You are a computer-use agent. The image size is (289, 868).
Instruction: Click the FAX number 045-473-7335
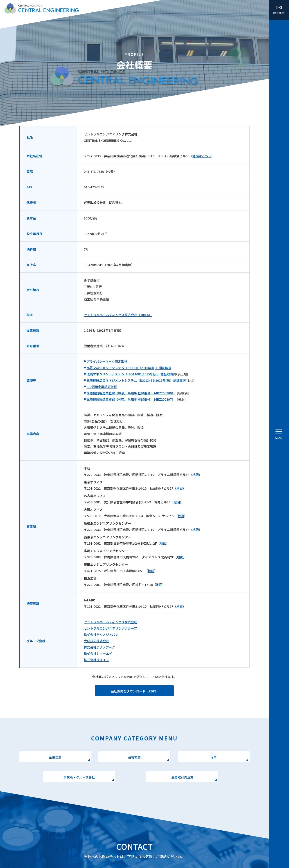[94, 187]
